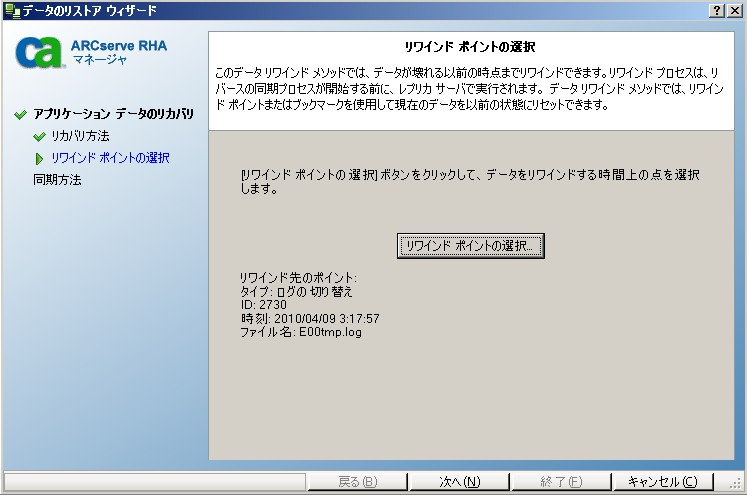Image resolution: width=747 pixels, height=495 pixels.
Task: Click the ID: 2730 text
Action: (263, 305)
